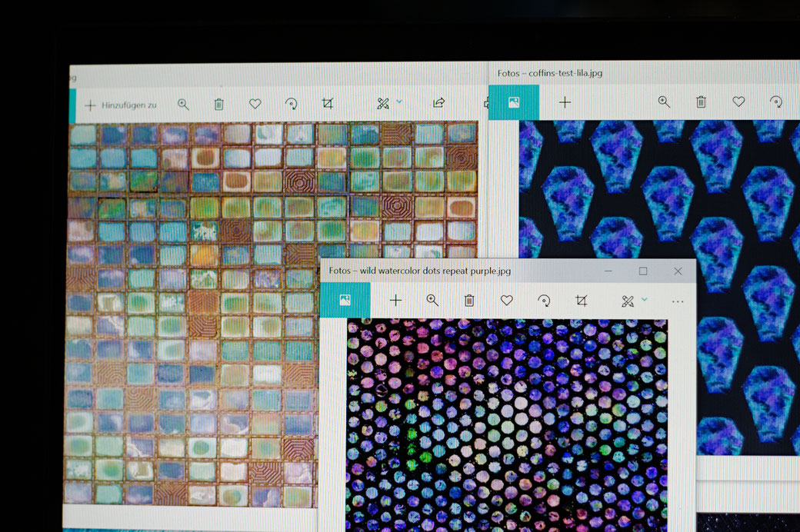Zoom in on the coffins-test-lila image
This screenshot has width=800, height=532.
point(664,102)
